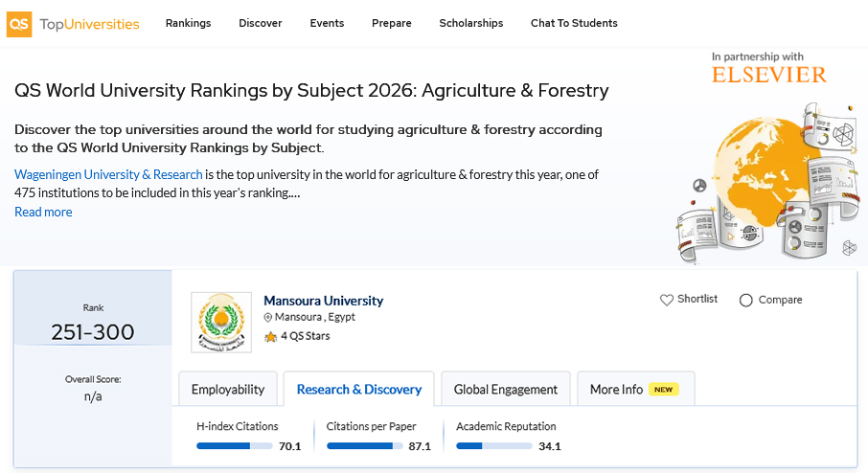The width and height of the screenshot is (868, 473).
Task: Click the Shortlist label for Mansoura University
Action: tap(697, 299)
